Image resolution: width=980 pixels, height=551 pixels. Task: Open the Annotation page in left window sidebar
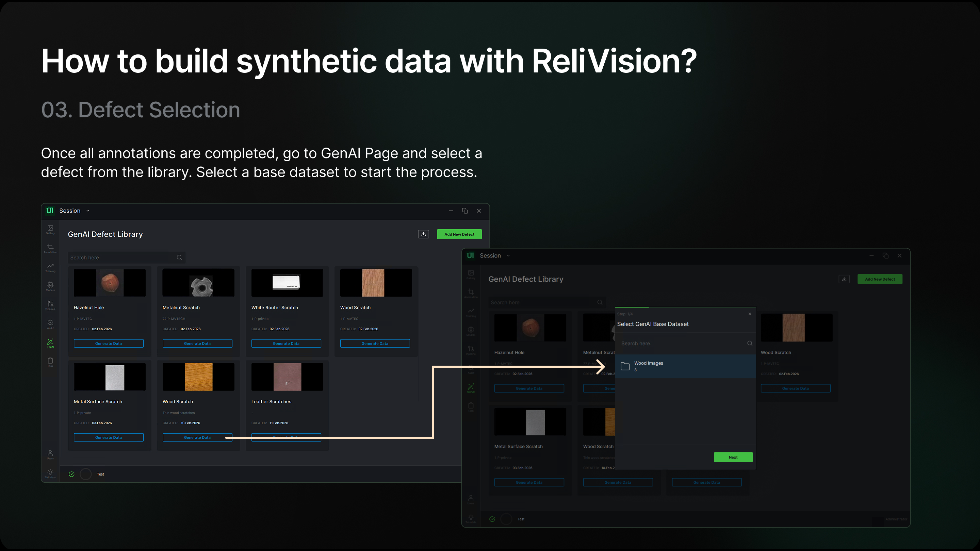pyautogui.click(x=50, y=248)
